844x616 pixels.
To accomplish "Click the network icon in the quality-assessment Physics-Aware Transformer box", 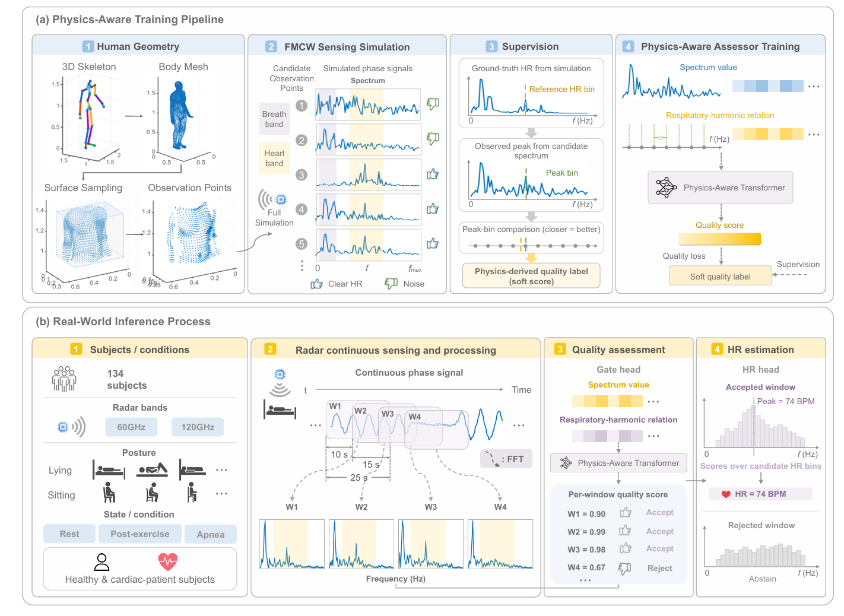I will coord(566,463).
